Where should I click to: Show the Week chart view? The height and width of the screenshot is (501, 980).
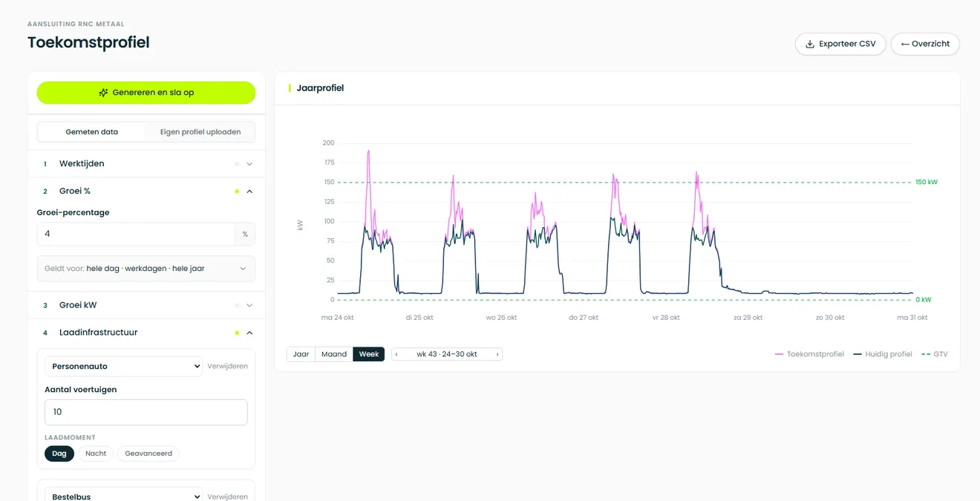pyautogui.click(x=369, y=355)
